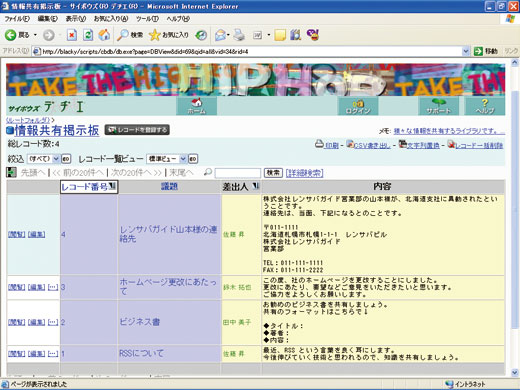Open the History toolbar icon

coord(201,35)
